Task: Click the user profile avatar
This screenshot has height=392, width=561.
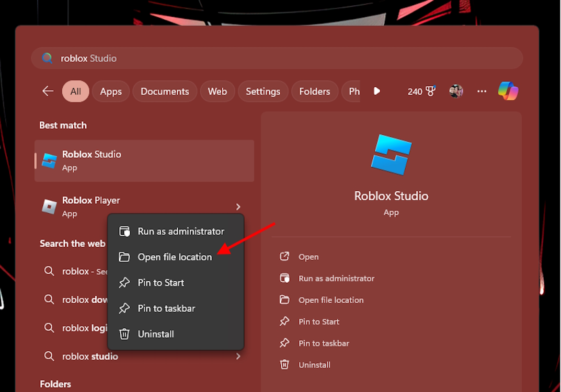Action: (x=456, y=91)
